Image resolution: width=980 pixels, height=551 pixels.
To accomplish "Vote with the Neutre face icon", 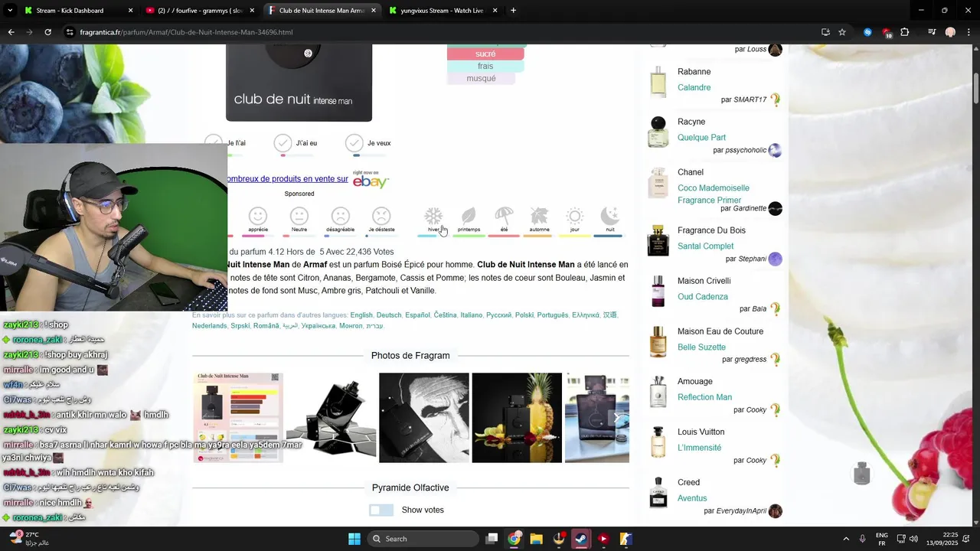I will [x=299, y=217].
